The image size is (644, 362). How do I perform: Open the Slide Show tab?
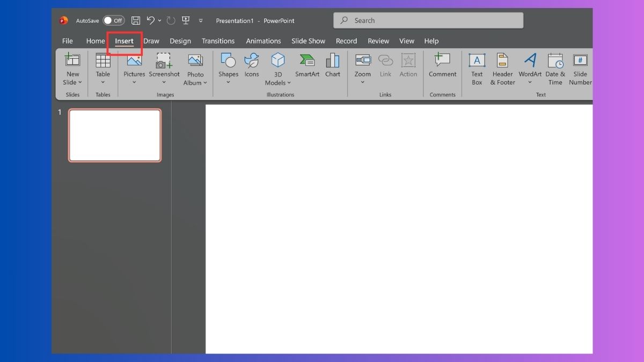[309, 41]
